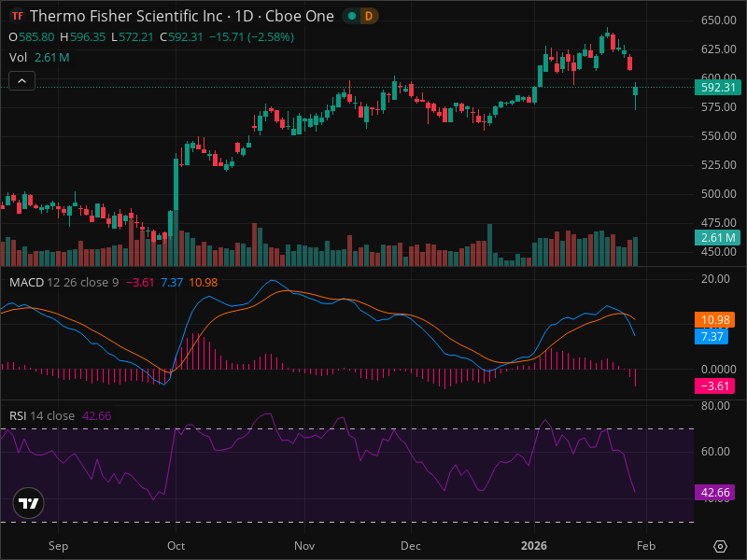Click the 20.00 MACD scale label
Viewport: 747px width, 560px height.
click(x=715, y=278)
